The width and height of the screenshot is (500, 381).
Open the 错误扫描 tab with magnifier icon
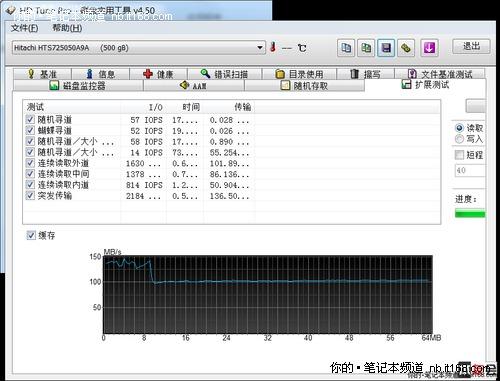[x=224, y=74]
